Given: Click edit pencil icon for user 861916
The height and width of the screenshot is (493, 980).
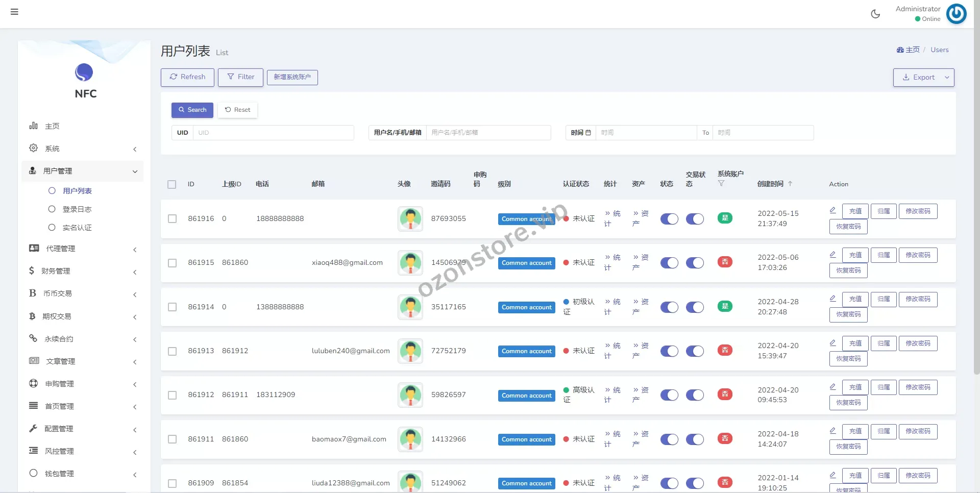Looking at the screenshot, I should 832,210.
